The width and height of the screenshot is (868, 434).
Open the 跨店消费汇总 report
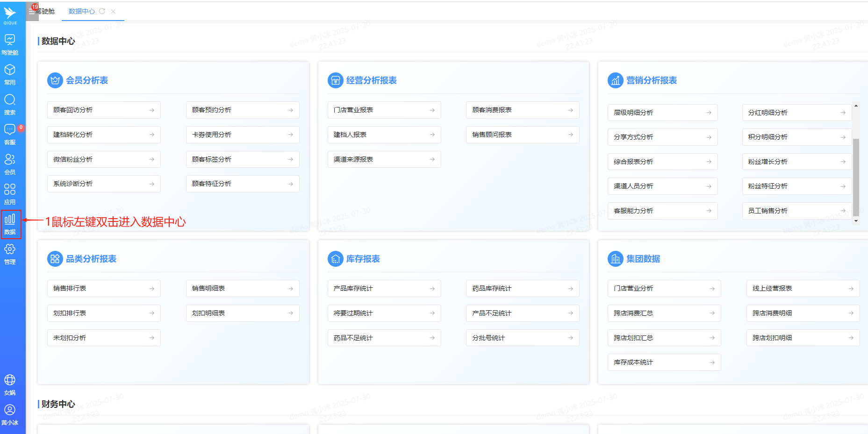point(664,313)
